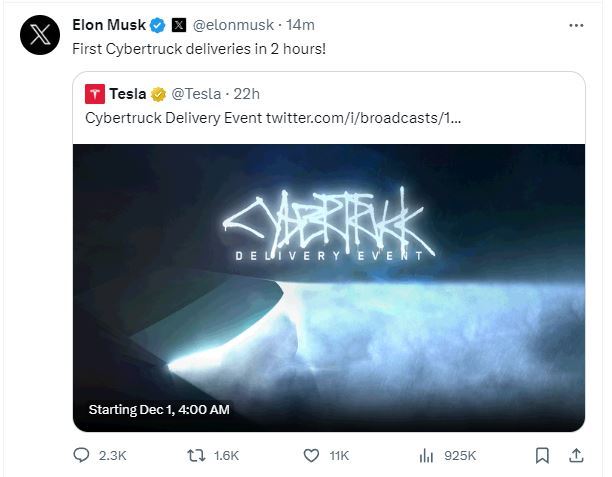Open the twitter.com/i/broadcasts link
Viewport: 612px width, 477px height.
pos(363,119)
